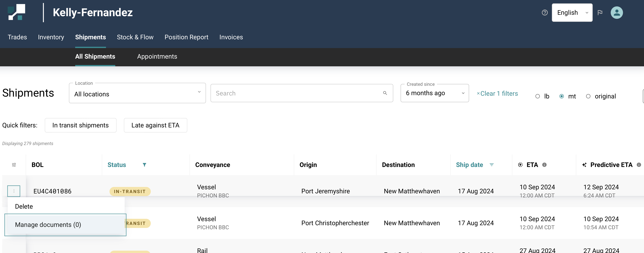Click the help question mark icon
Screen dimensions: 644x253
point(545,13)
